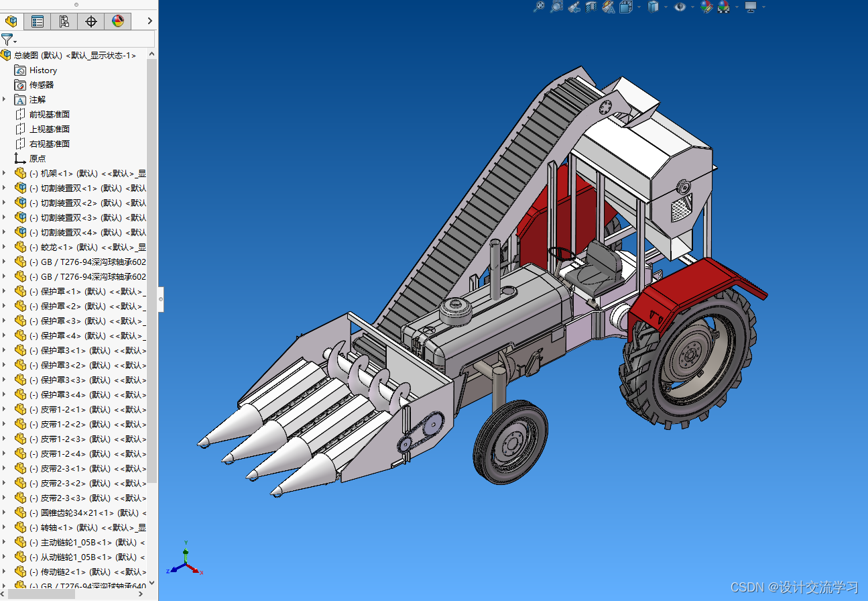Screen dimensions: 868x601
Task: Select the 皮带2-3<3> row text
Action: point(88,498)
